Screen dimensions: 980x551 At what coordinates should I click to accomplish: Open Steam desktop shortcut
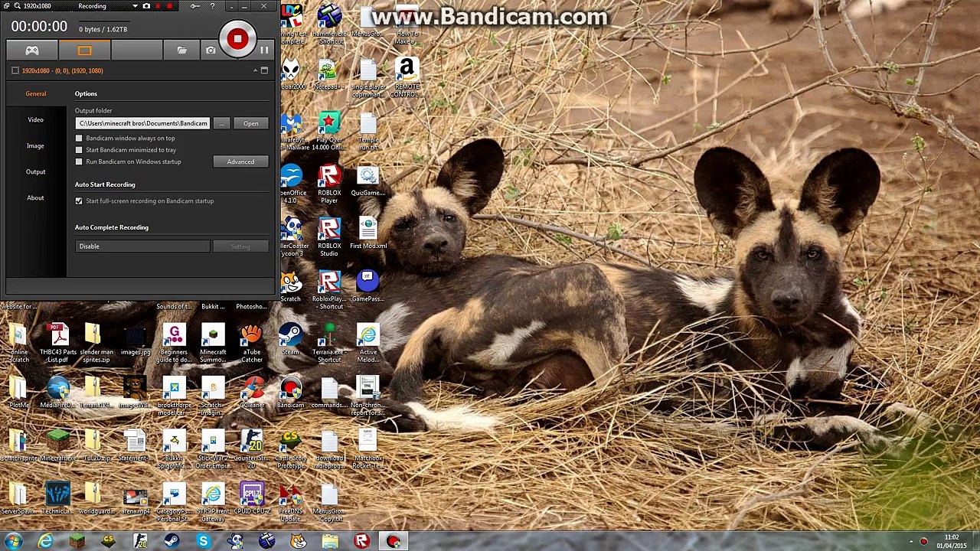290,339
